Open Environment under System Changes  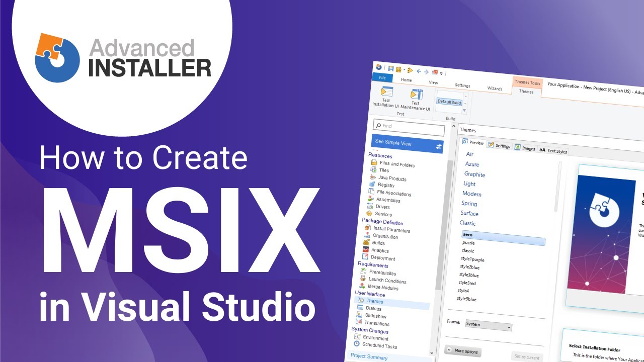tap(375, 338)
